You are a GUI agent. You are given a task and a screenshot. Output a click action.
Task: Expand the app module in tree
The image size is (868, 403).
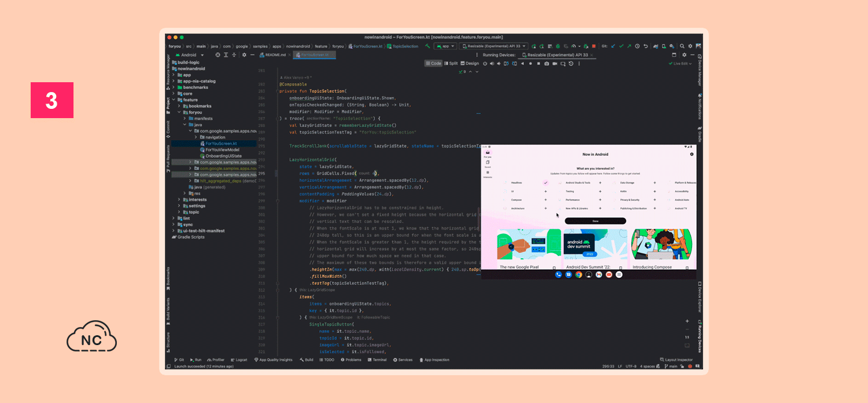[173, 75]
